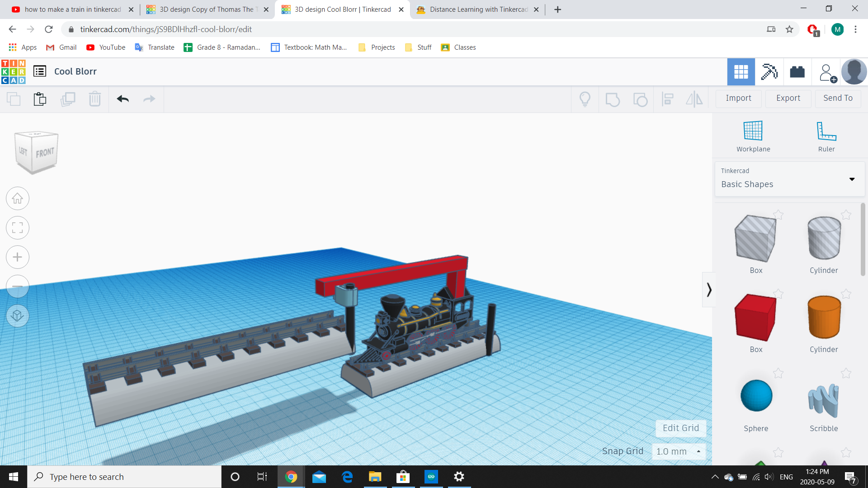This screenshot has width=868, height=488.
Task: Select the Workplane tool
Action: [x=753, y=136]
